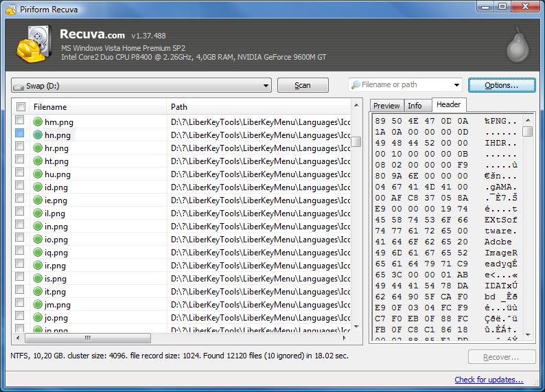
Task: Select the in.png file row
Action: coord(181,227)
